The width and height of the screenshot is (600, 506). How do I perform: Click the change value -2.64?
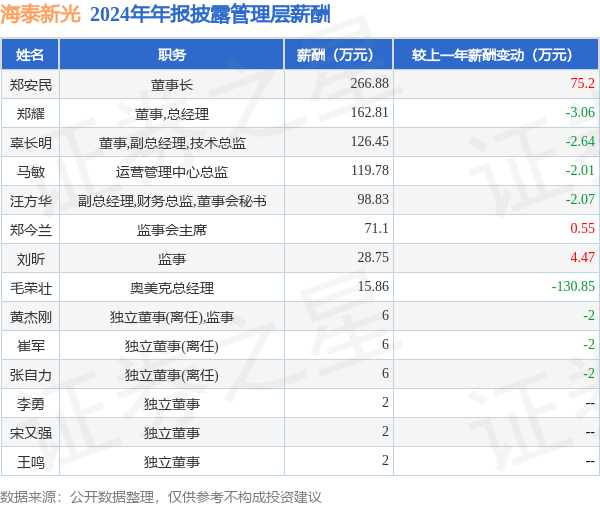(580, 141)
